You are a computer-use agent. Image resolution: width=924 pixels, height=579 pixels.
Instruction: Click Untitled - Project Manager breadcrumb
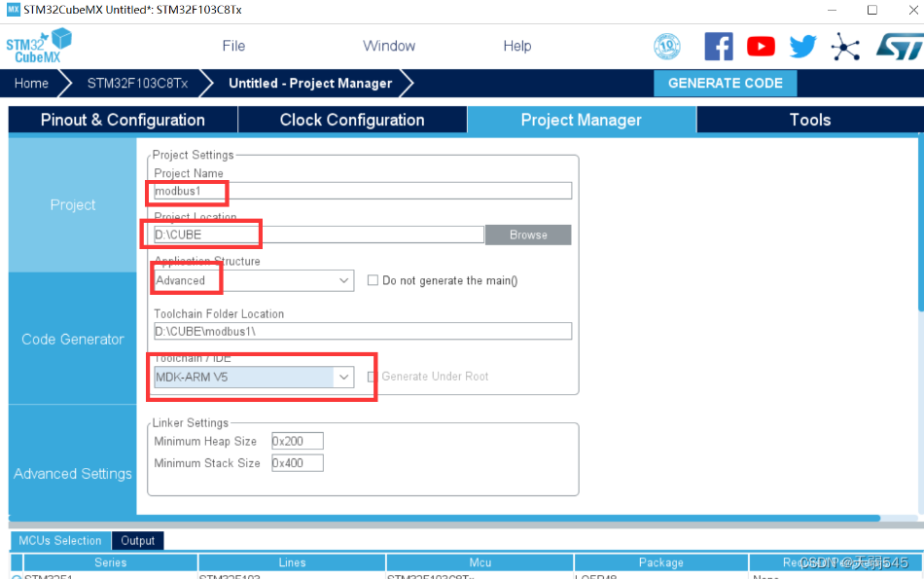coord(310,83)
